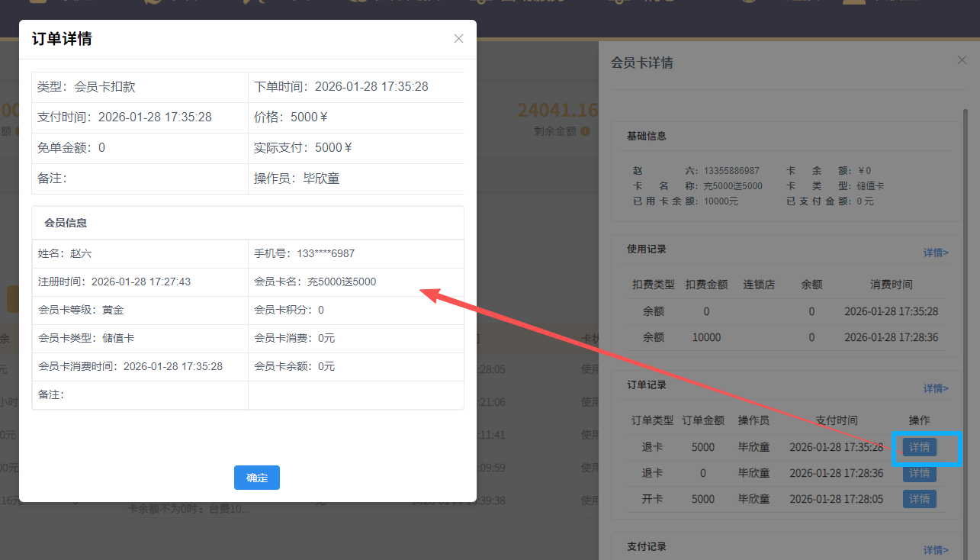Click 详情 on the 开卡 order row
The width and height of the screenshot is (980, 560).
click(x=918, y=498)
